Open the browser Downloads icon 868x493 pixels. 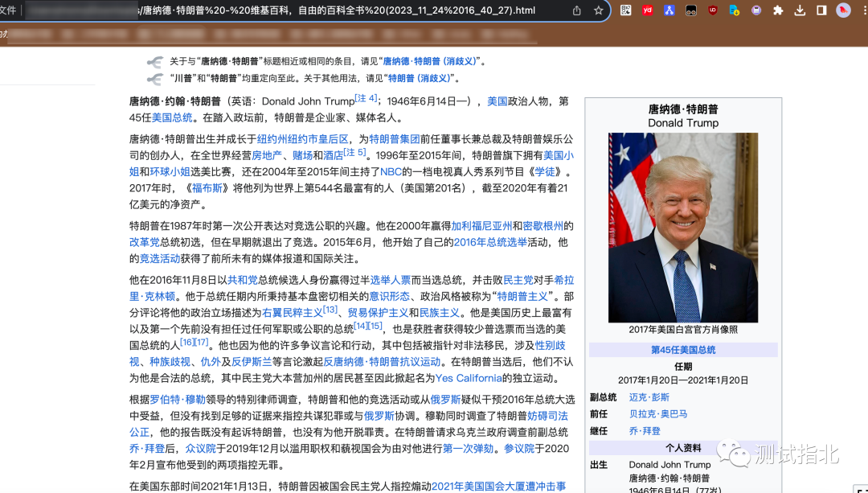tap(800, 10)
